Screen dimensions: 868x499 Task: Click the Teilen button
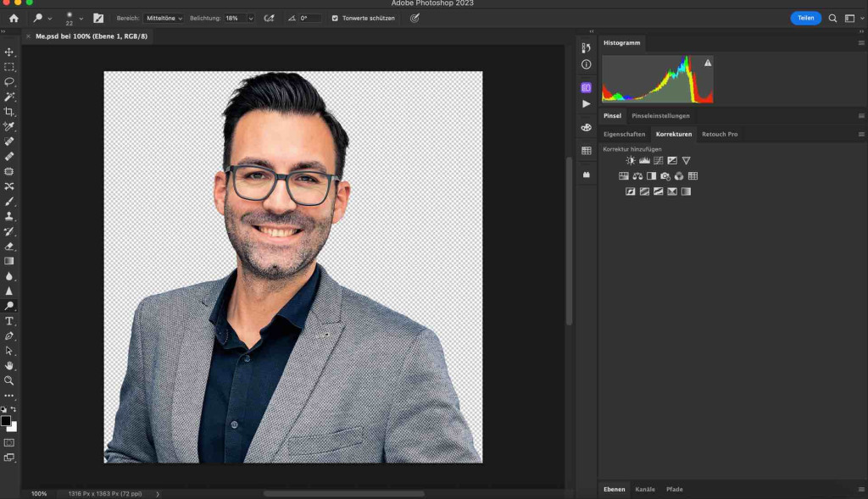point(805,18)
